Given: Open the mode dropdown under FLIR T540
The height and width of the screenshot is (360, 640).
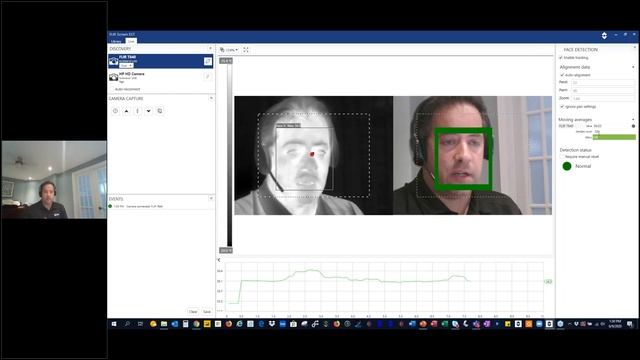Looking at the screenshot, I should click(x=126, y=66).
